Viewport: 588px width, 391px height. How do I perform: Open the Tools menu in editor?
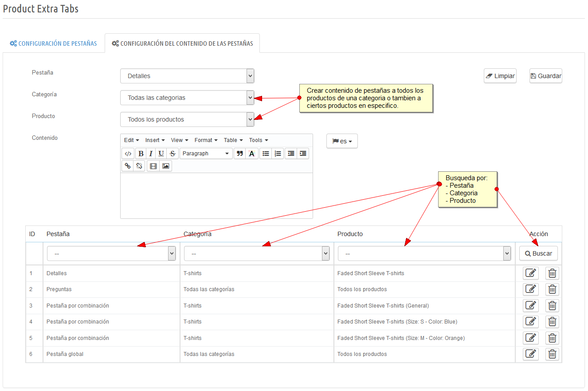point(259,140)
